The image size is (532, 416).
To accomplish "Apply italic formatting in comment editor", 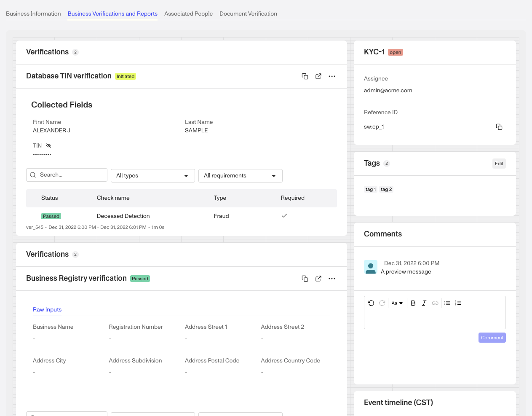I will click(x=424, y=303).
